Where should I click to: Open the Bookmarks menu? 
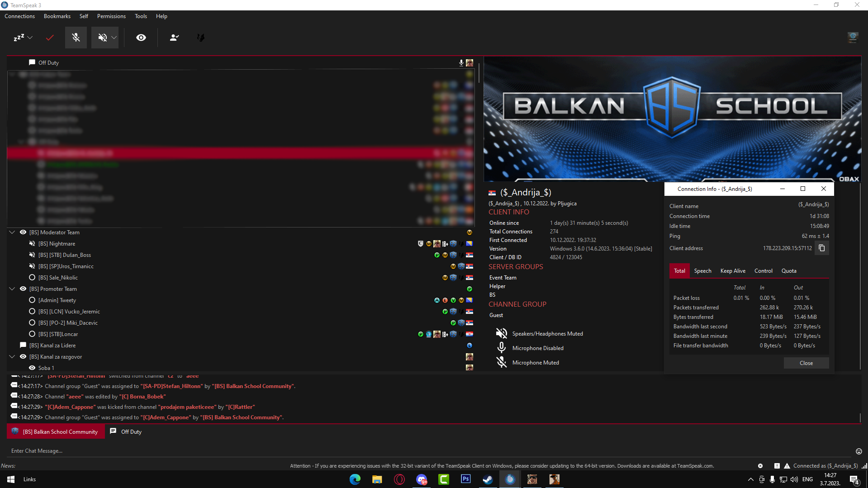[57, 16]
